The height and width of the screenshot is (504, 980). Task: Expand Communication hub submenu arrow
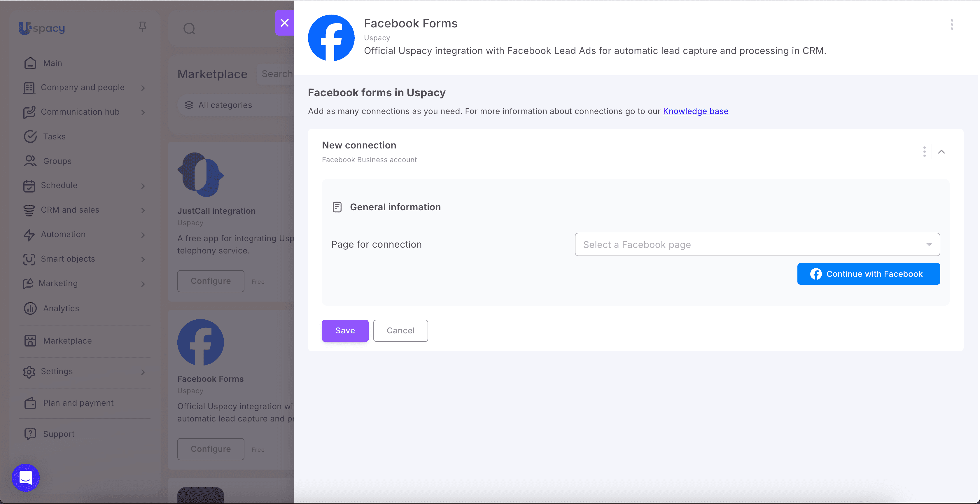click(143, 112)
